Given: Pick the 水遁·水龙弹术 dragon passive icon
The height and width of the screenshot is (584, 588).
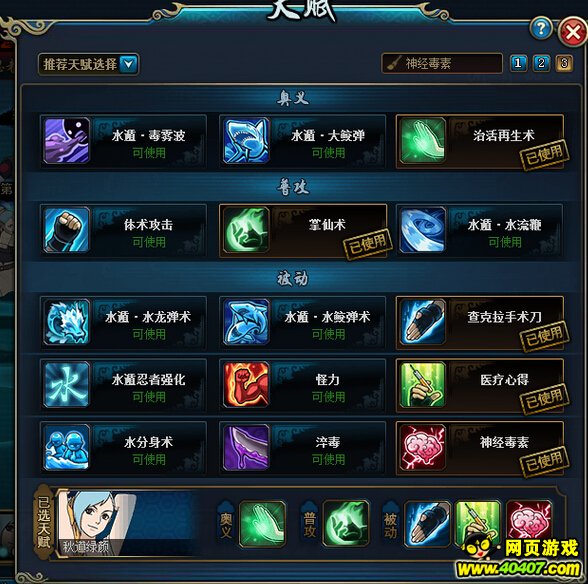Looking at the screenshot, I should 67,322.
